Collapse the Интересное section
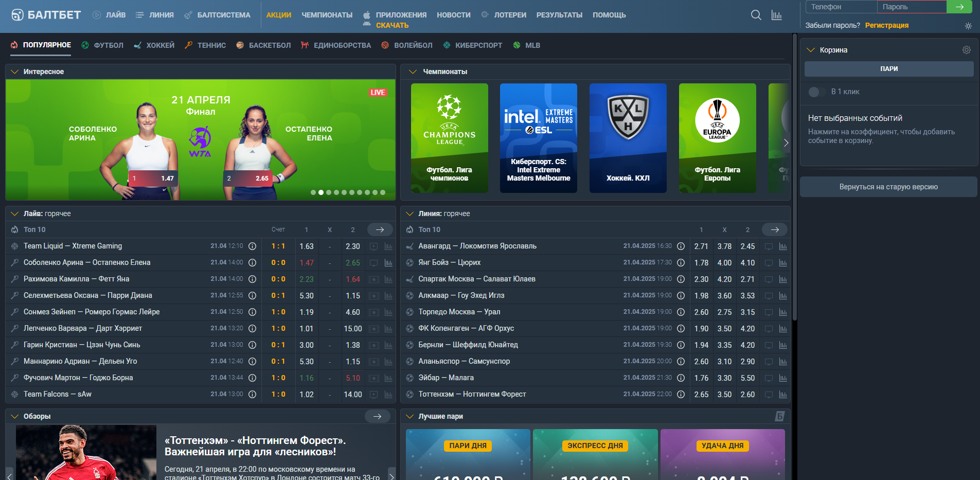The height and width of the screenshot is (480, 980). coord(14,72)
